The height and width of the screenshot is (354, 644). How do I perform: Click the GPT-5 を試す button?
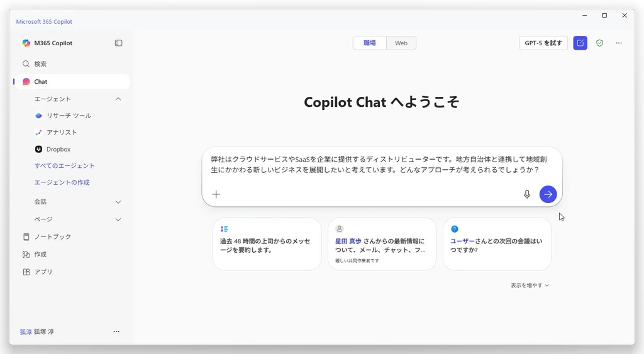(543, 43)
